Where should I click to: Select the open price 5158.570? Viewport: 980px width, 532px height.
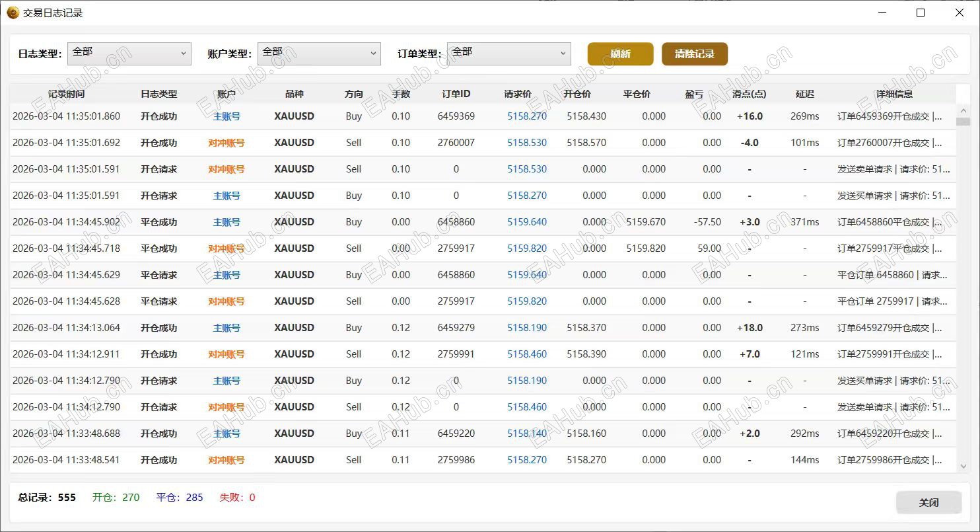(x=586, y=143)
